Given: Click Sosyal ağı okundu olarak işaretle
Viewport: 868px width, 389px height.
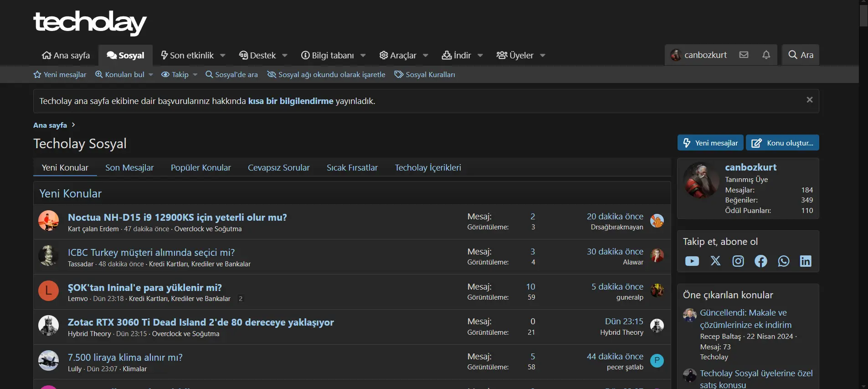Looking at the screenshot, I should [326, 75].
